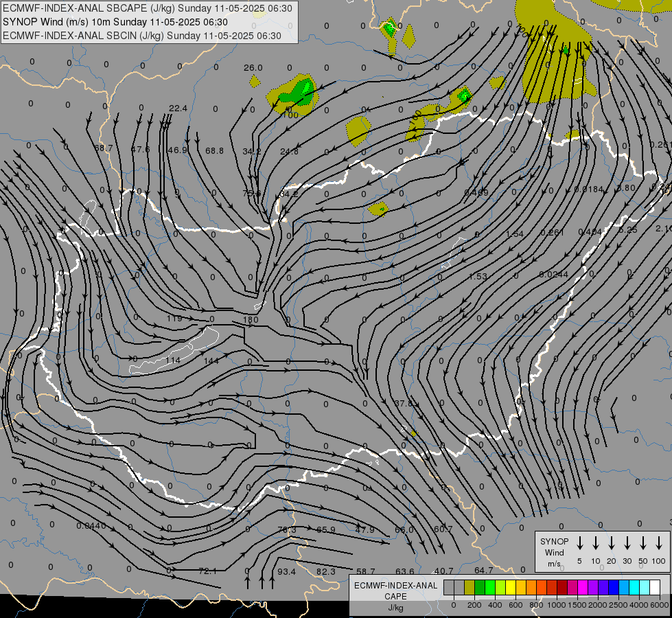The width and height of the screenshot is (672, 618).
Task: Click the wind arrow above the 50 label
Action: click(643, 543)
